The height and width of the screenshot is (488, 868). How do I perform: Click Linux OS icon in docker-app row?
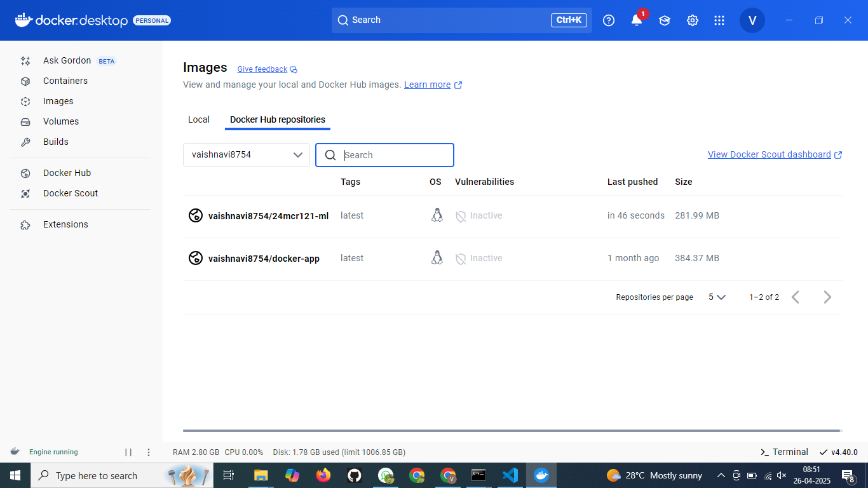tap(437, 258)
